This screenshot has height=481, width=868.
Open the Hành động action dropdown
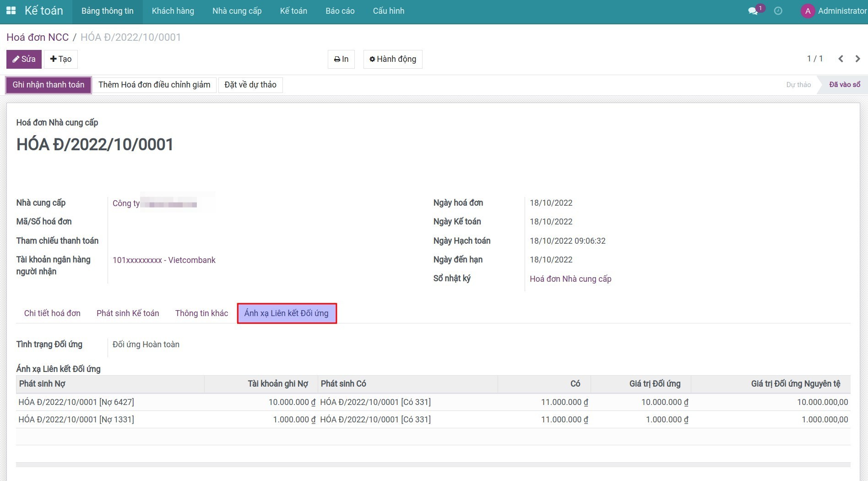click(393, 59)
